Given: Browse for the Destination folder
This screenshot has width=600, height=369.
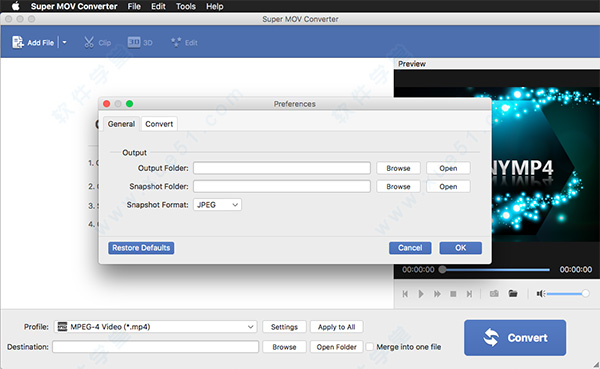Looking at the screenshot, I should [284, 347].
